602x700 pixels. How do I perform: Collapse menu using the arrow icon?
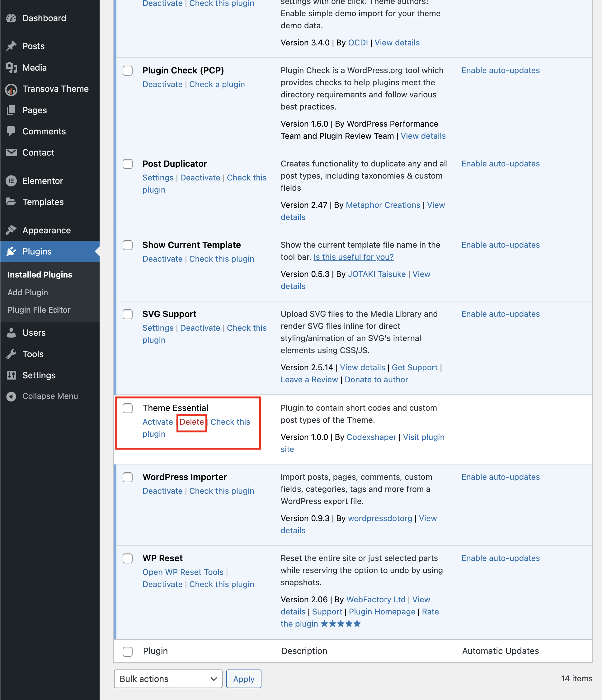click(x=11, y=396)
